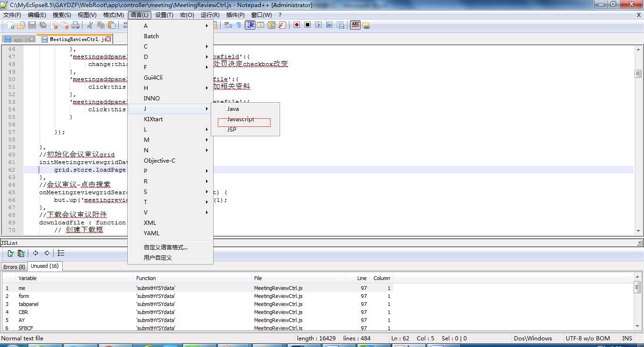Choose Javascript in the J submenu
Image resolution: width=644 pixels, height=347 pixels.
(x=245, y=119)
